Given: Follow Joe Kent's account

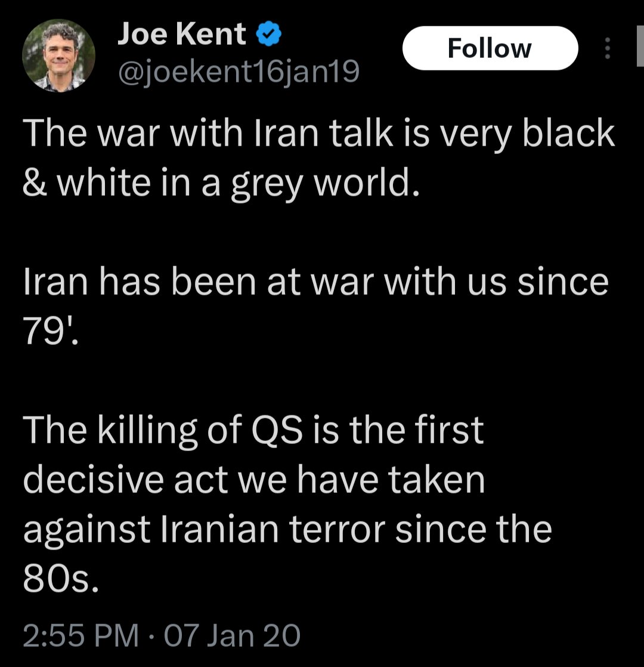Looking at the screenshot, I should tap(490, 48).
